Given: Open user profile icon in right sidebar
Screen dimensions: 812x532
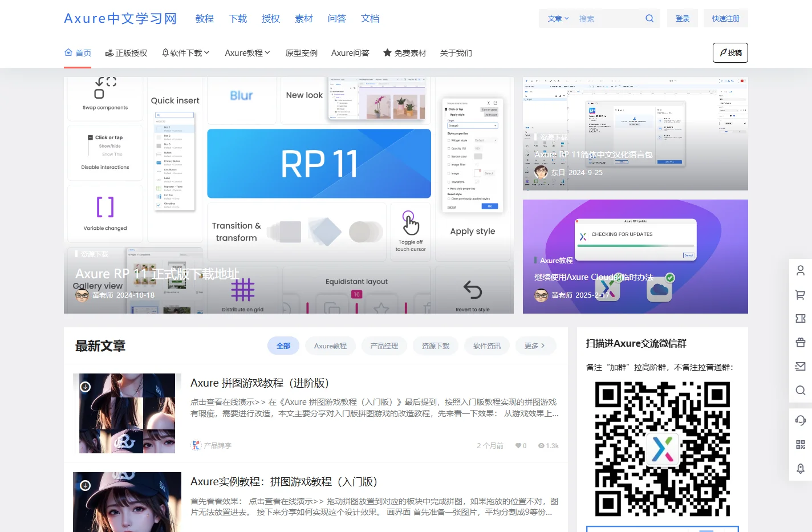Looking at the screenshot, I should tap(801, 270).
